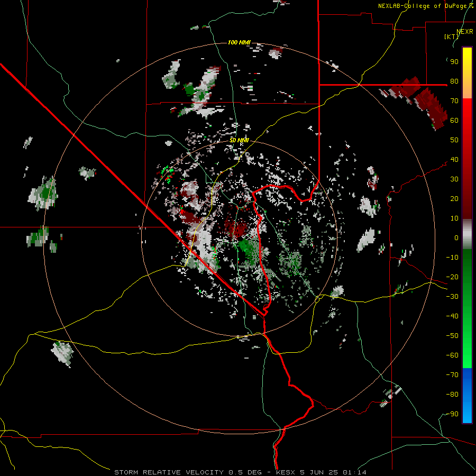
Task: Select the positive 40 scale label
Action: [454, 160]
